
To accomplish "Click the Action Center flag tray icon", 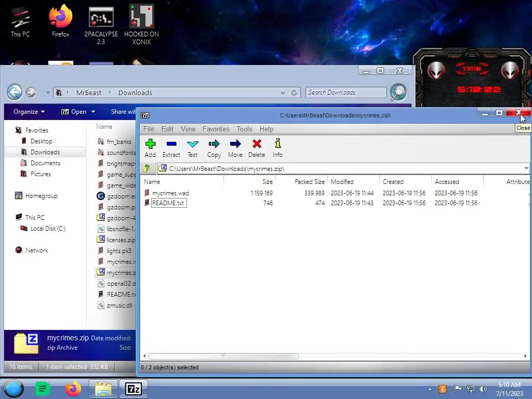I will [x=458, y=389].
